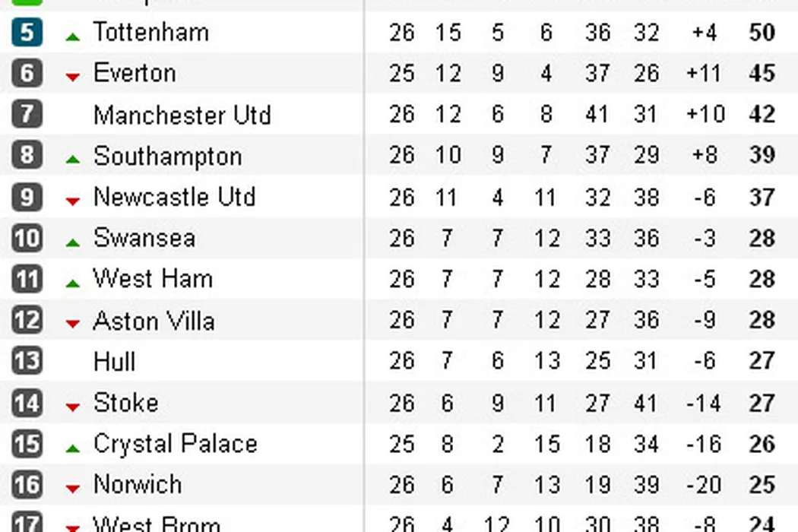The image size is (798, 532).
Task: Select the position 13 rank badge
Action: [27, 361]
